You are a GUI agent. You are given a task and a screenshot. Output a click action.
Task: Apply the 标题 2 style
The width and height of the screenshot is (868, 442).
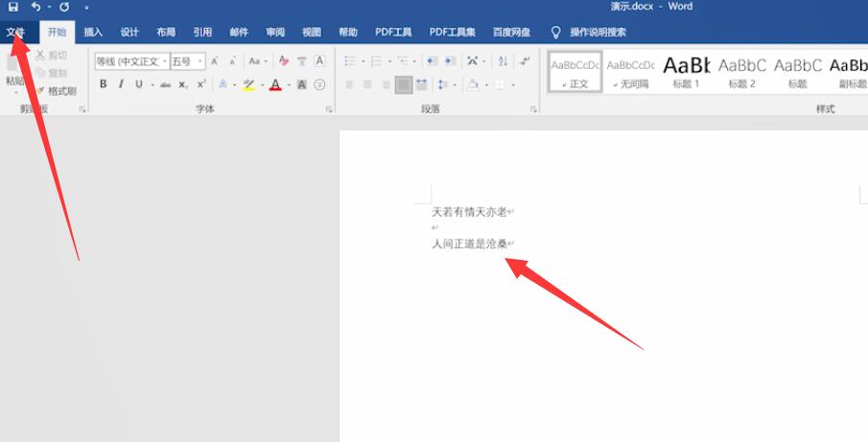(741, 73)
